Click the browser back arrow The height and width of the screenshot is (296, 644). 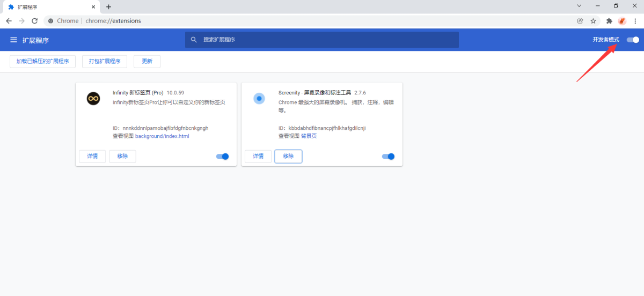(9, 21)
